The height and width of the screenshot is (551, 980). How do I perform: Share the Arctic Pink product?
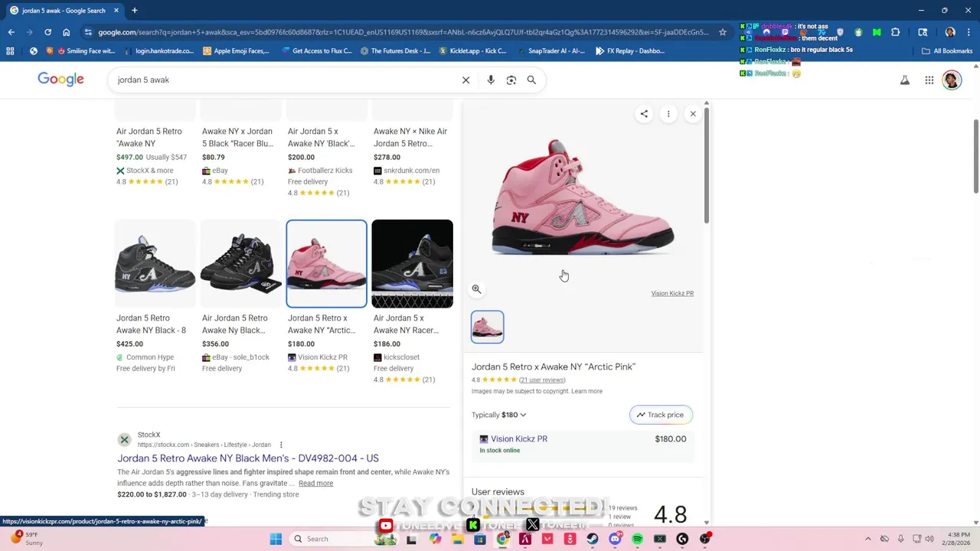644,114
